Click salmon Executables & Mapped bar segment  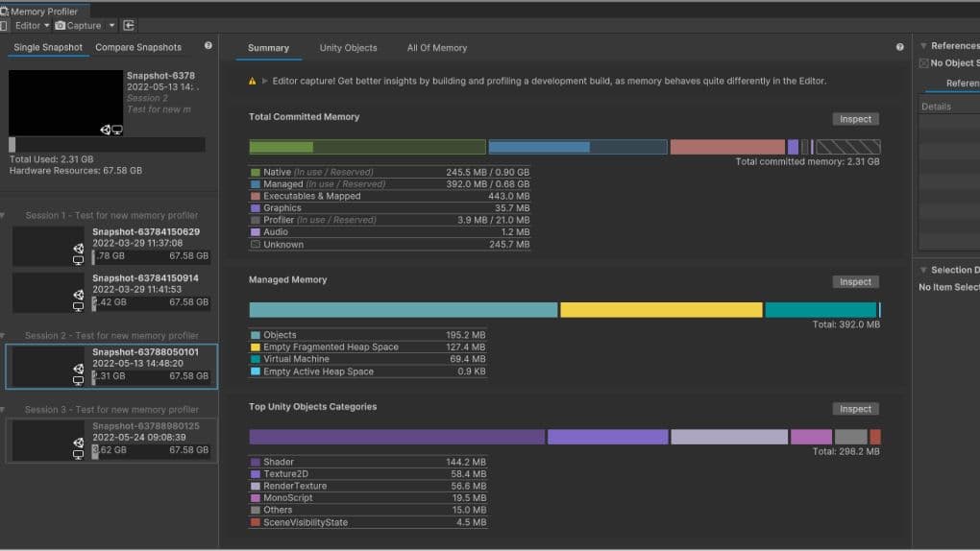point(727,147)
